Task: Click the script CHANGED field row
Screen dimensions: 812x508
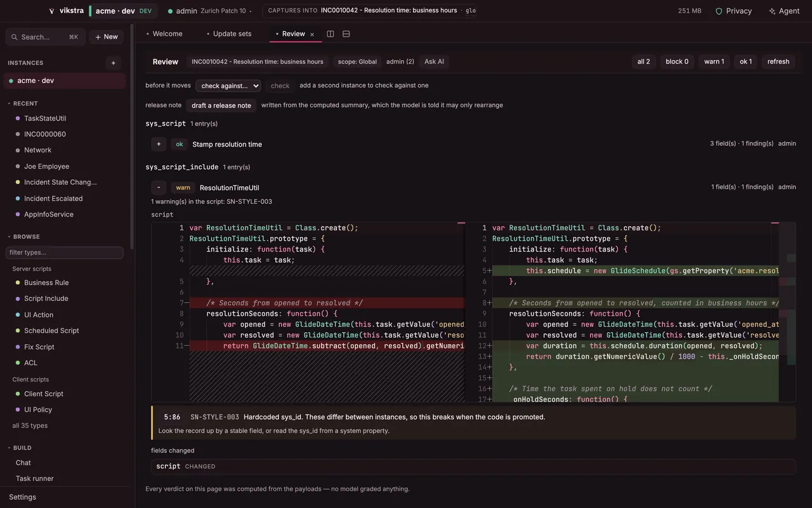Action: (x=473, y=466)
